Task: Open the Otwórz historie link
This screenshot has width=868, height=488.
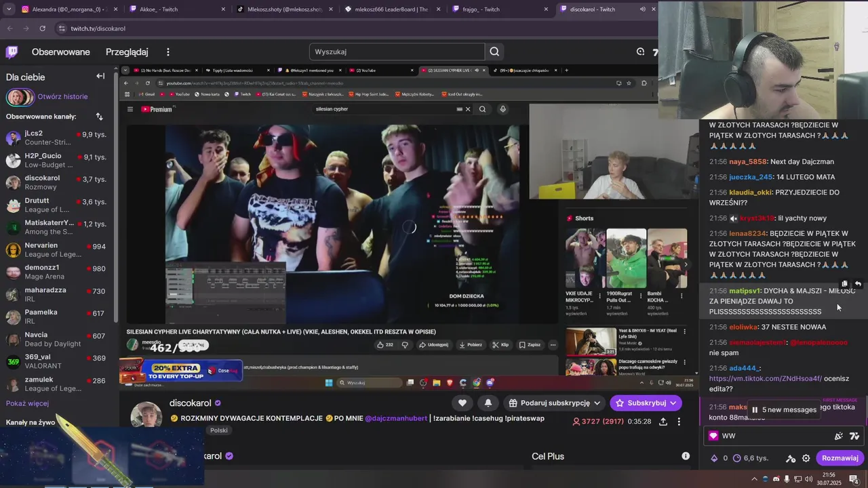Action: pyautogui.click(x=62, y=97)
